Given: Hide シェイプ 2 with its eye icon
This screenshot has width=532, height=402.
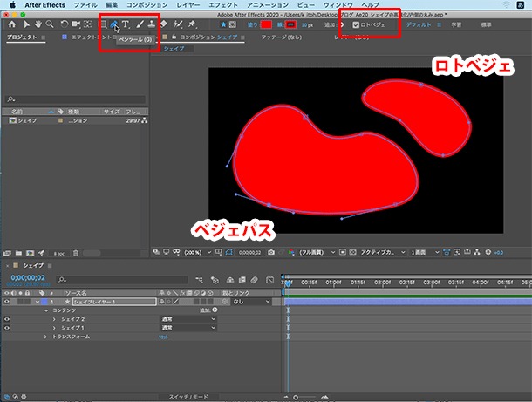Looking at the screenshot, I should 6,319.
